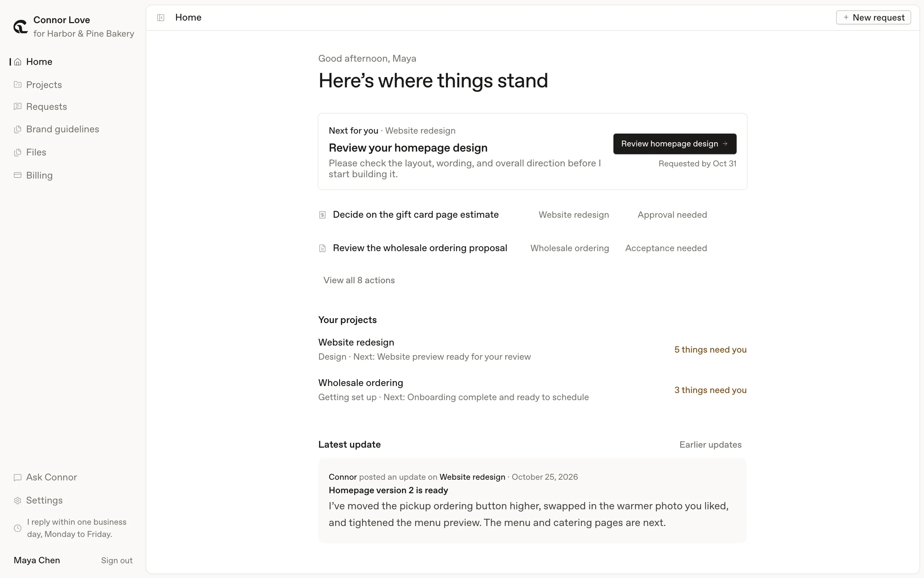
Task: Click the arrow icon in Review homepage design button
Action: [x=725, y=144]
